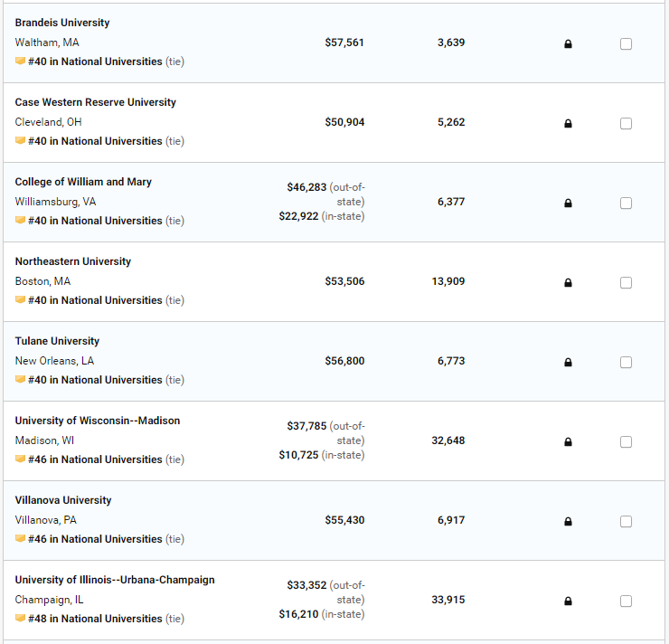The height and width of the screenshot is (644, 669).
Task: Click the lock icon in Tulane University row
Action: [568, 363]
